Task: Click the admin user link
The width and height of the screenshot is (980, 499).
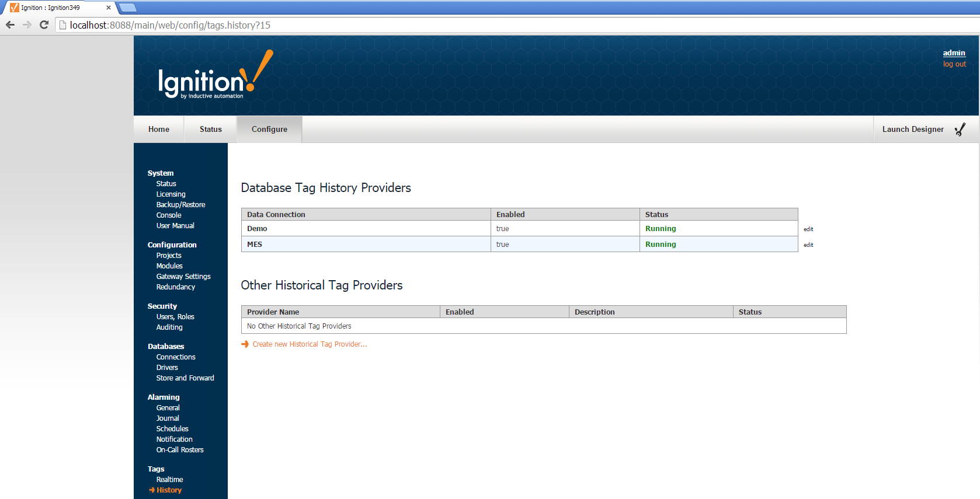Action: click(954, 53)
